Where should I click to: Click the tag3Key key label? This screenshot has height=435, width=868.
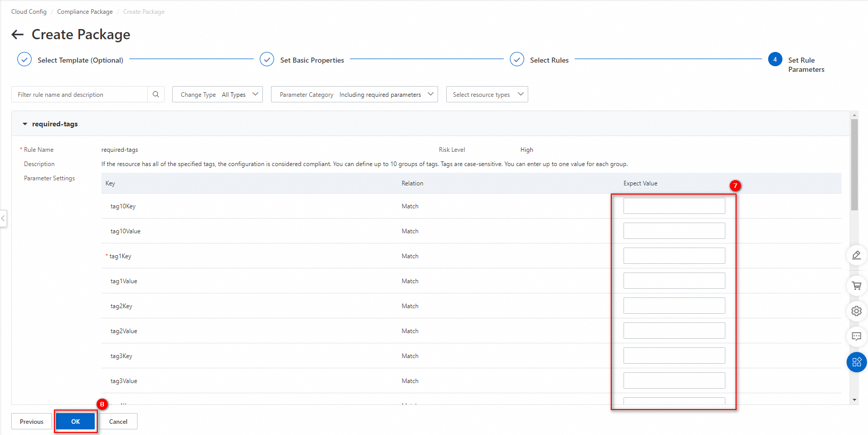(121, 356)
